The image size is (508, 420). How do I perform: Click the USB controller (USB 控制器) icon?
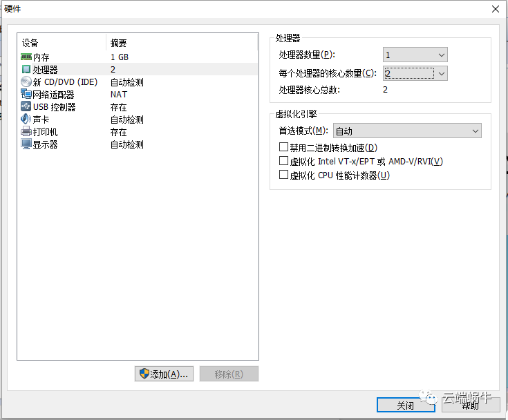pyautogui.click(x=26, y=106)
